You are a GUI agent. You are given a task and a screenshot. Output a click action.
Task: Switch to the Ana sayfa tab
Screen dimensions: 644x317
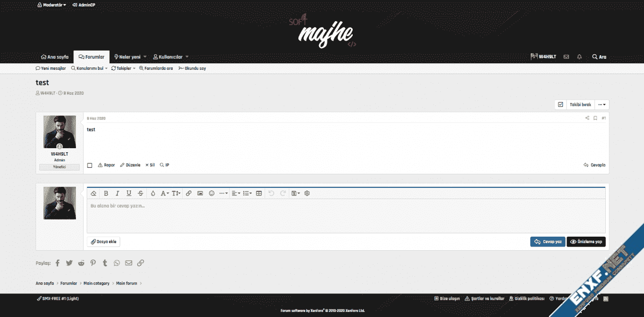(54, 57)
